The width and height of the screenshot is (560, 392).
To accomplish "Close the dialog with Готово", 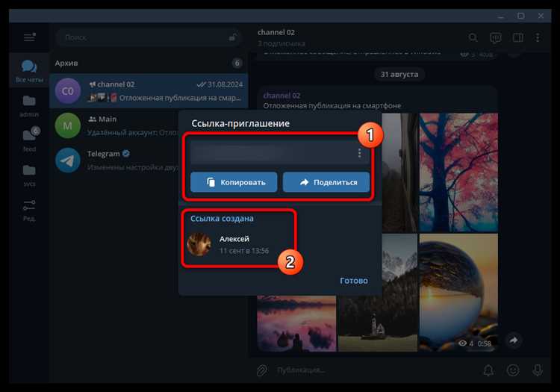I will 354,281.
